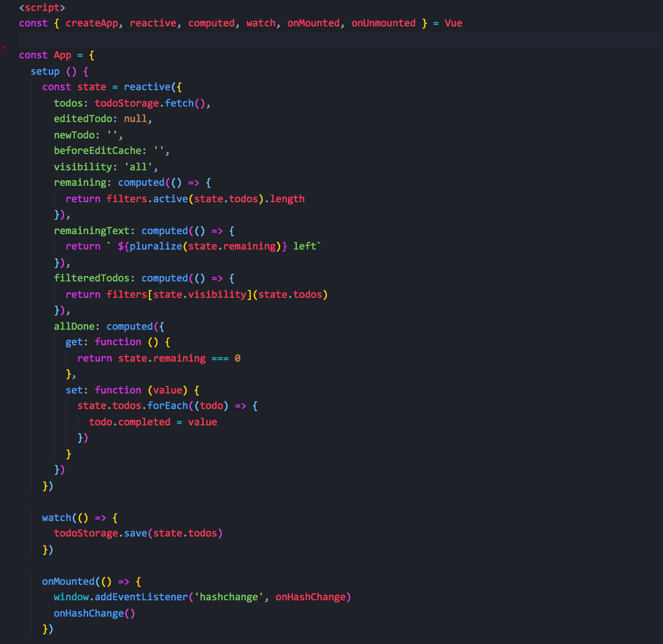
Task: Click 'watch' at the start of the watch(() => call
Action: pos(56,518)
